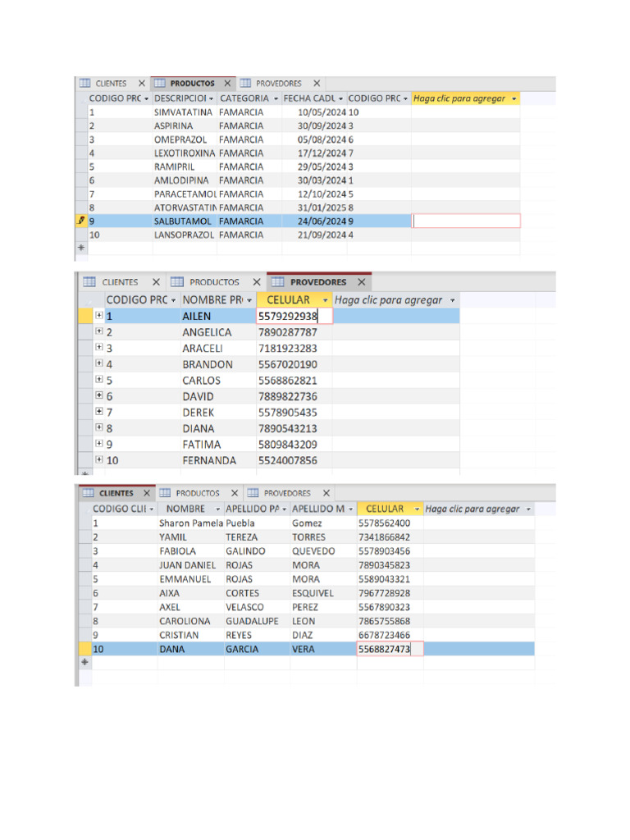
Task: Open CELULAR column dropdown in provedores table
Action: 325,300
